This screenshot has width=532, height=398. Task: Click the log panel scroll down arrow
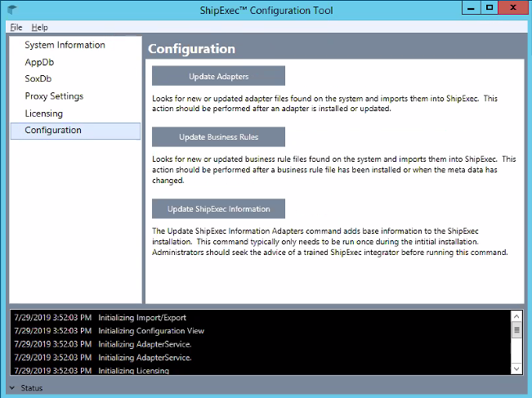point(516,369)
